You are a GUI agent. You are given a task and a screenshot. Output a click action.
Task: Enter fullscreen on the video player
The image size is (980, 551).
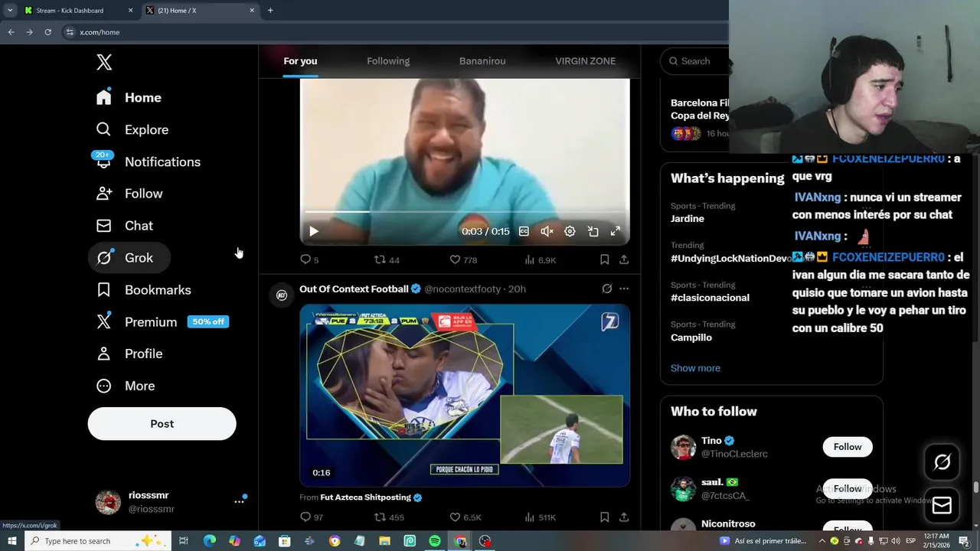615,231
